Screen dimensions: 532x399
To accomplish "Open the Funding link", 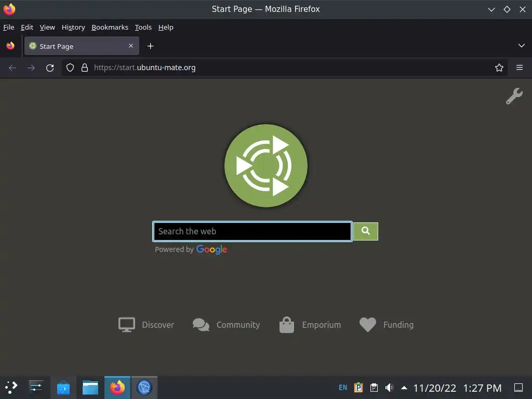I will (x=387, y=325).
